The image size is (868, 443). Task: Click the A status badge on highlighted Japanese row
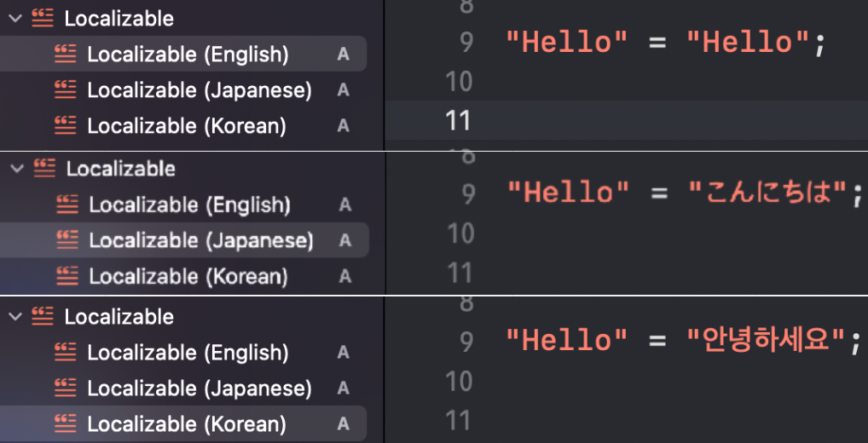point(344,241)
